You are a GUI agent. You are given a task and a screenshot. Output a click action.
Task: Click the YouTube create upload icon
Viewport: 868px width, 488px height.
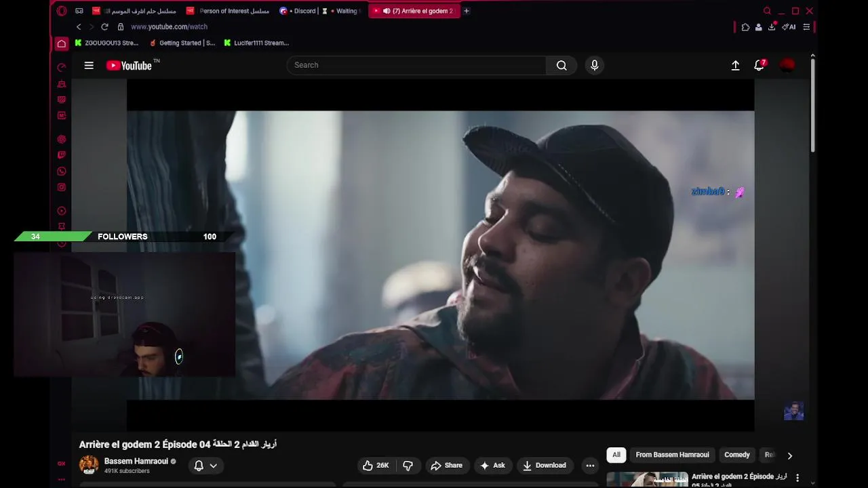(735, 65)
